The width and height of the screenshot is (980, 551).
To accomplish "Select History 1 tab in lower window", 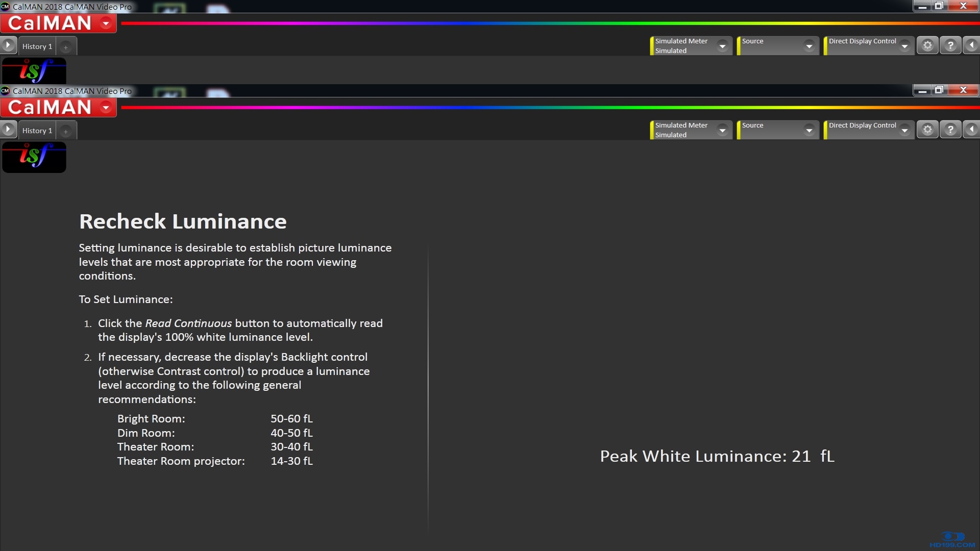I will pos(37,131).
